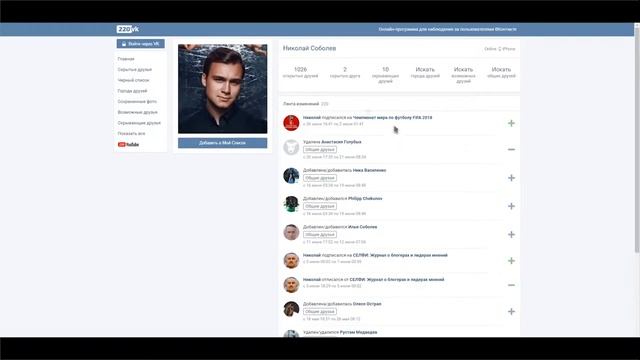The image size is (640, 360).
Task: Click plus icon on Philipp Chekunov row
Action: coord(511,206)
